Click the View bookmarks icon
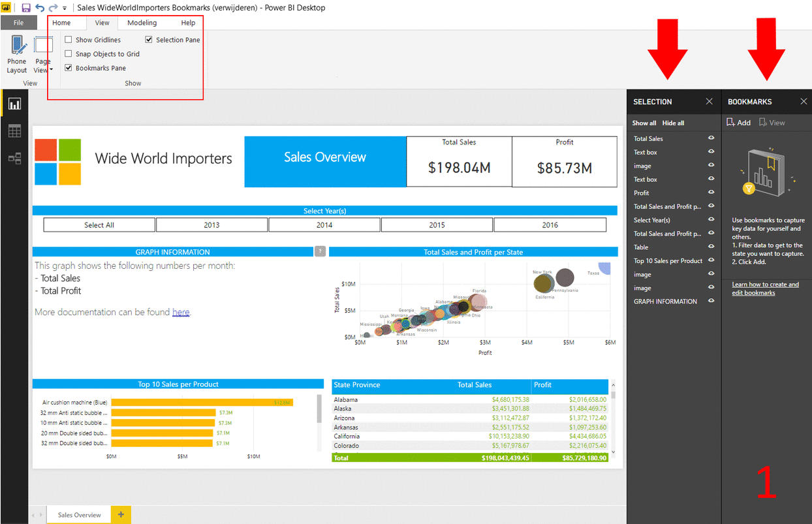The image size is (812, 524). pos(772,122)
